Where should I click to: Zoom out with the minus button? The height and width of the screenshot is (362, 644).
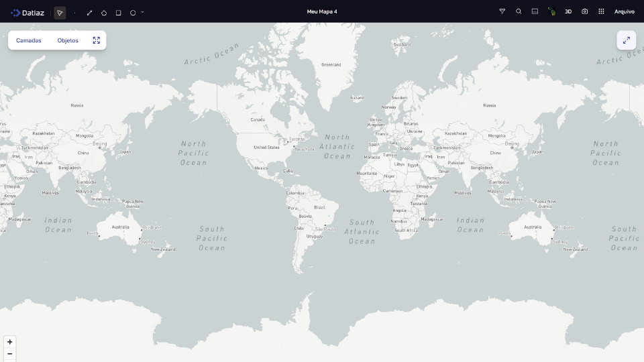(x=10, y=354)
